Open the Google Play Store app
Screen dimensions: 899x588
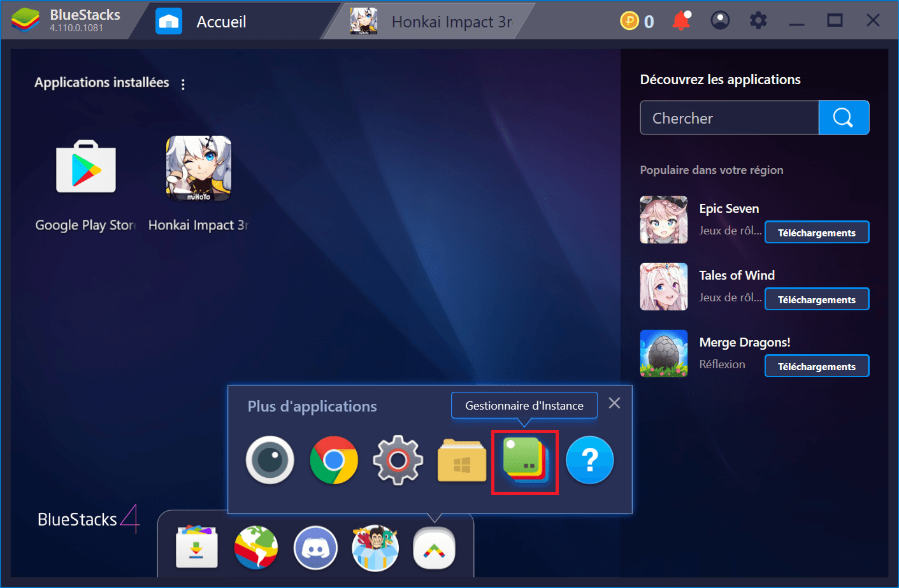tap(86, 167)
